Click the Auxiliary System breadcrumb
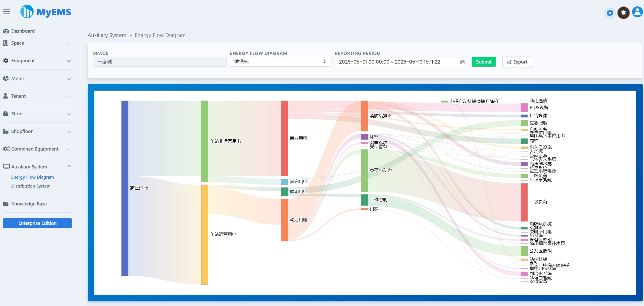Image resolution: width=644 pixels, height=306 pixels. 107,35
